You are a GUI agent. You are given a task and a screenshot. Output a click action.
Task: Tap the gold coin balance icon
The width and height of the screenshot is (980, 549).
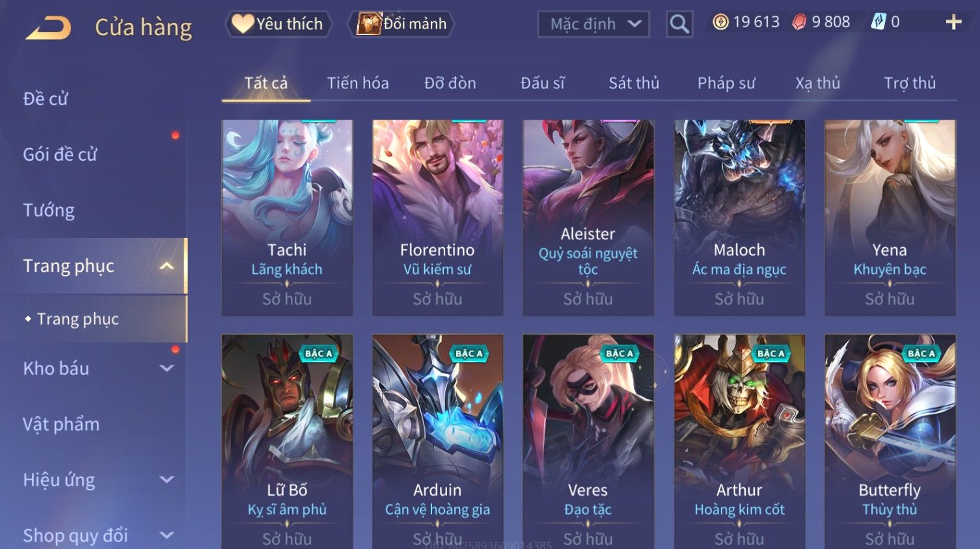tap(720, 22)
